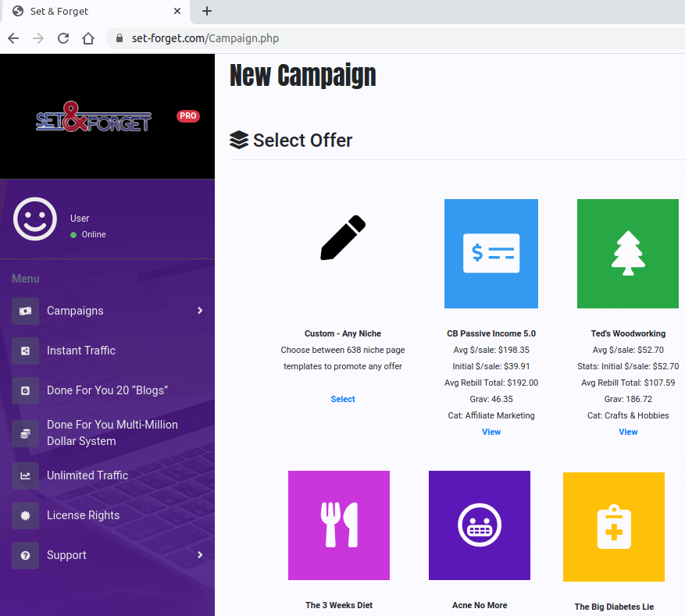Click Grav: 186.72 under Ted's Woodworking
The image size is (685, 616).
pos(628,399)
